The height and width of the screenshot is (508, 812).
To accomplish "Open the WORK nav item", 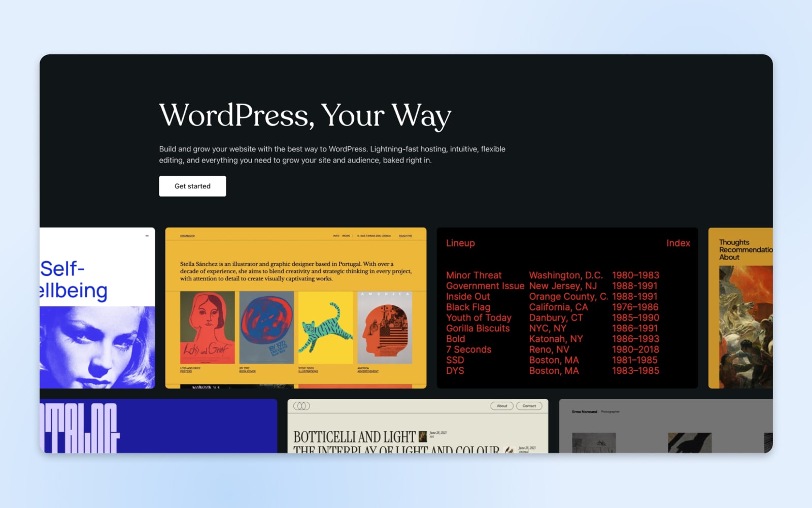I will click(x=346, y=236).
